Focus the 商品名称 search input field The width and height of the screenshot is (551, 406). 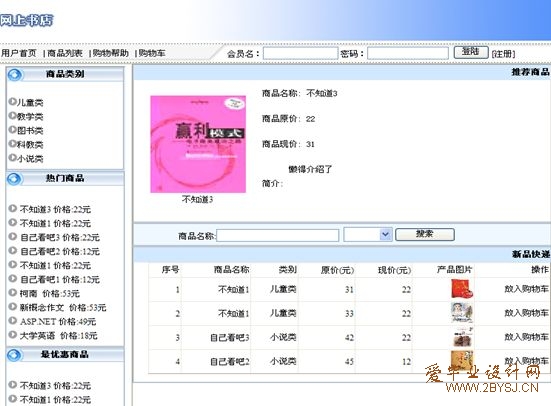(x=278, y=235)
